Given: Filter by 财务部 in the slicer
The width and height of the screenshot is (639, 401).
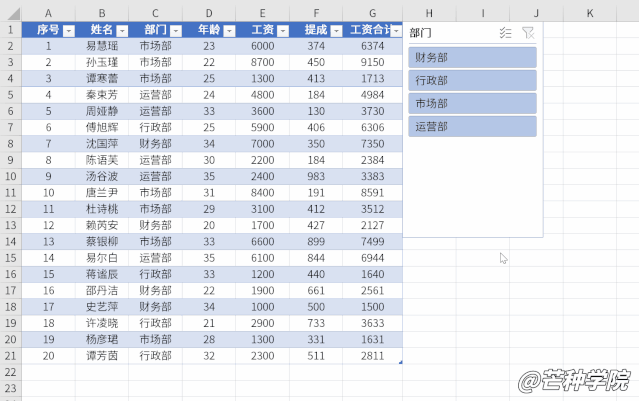Looking at the screenshot, I should (472, 58).
